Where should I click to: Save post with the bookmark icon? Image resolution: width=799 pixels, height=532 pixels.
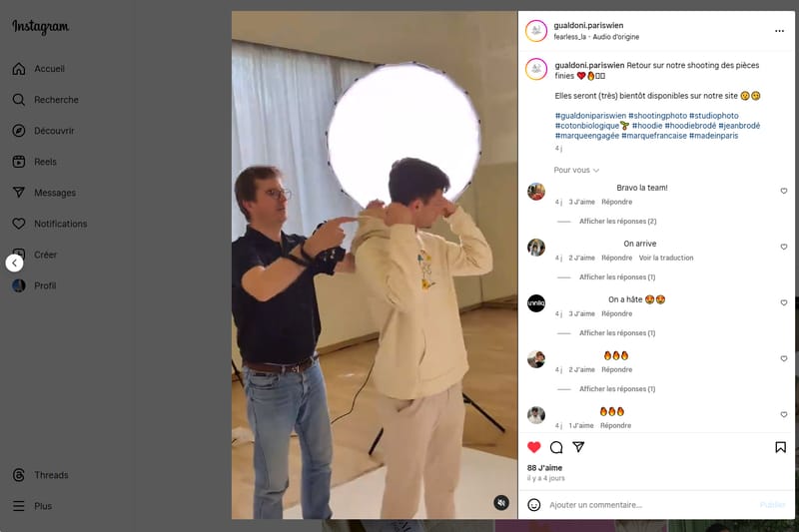780,447
